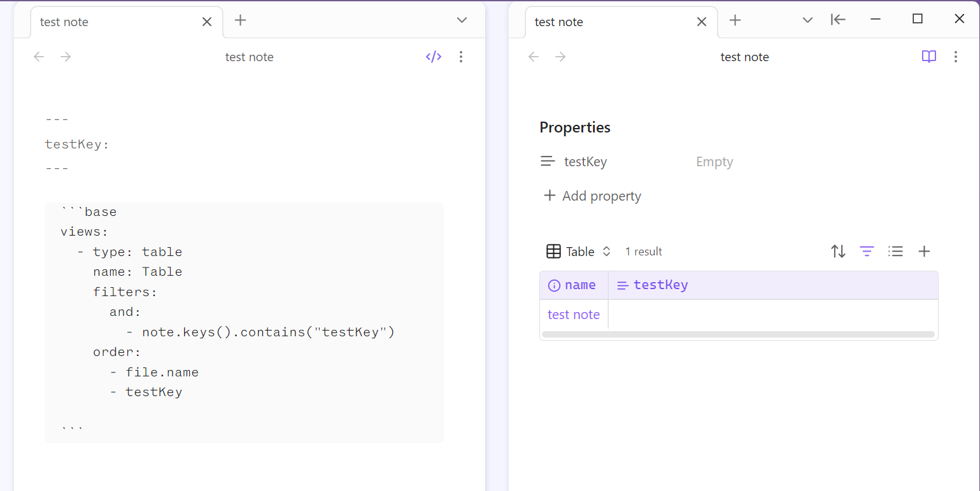980x491 pixels.
Task: Navigate forward in left pane
Action: click(66, 57)
